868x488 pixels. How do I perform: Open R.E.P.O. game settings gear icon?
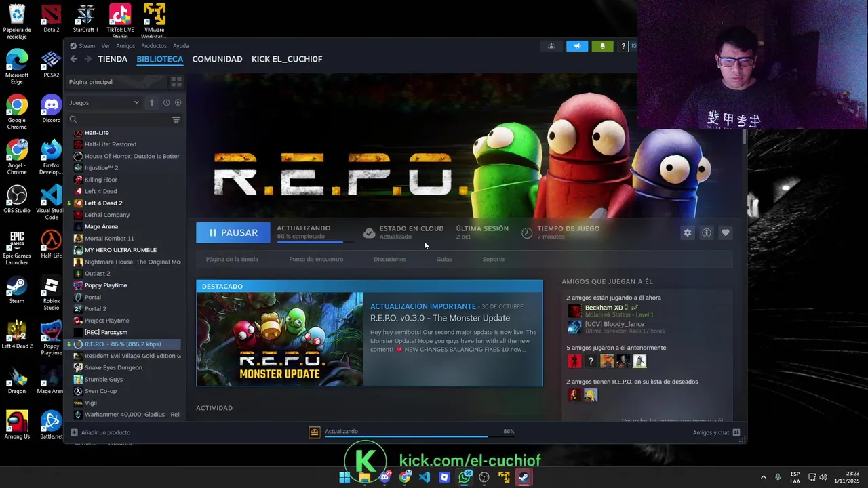688,232
